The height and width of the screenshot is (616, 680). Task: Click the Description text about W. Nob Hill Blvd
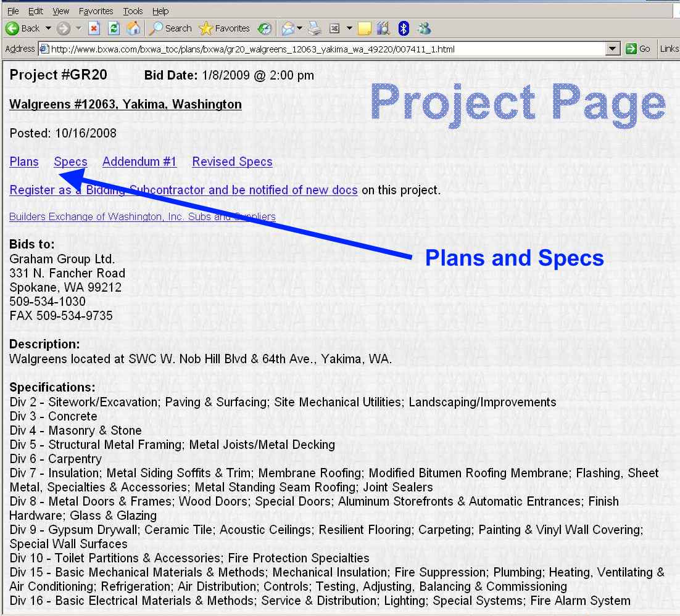[x=201, y=359]
